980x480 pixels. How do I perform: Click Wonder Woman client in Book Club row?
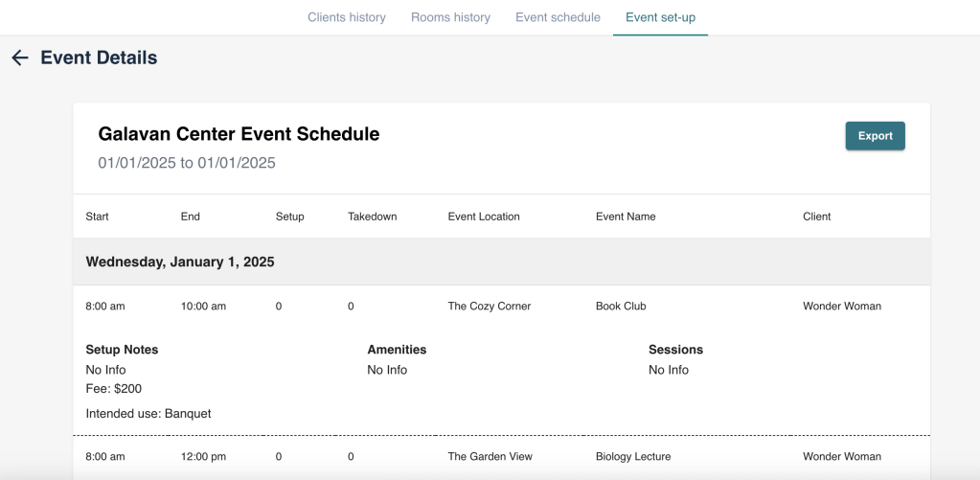pos(841,307)
